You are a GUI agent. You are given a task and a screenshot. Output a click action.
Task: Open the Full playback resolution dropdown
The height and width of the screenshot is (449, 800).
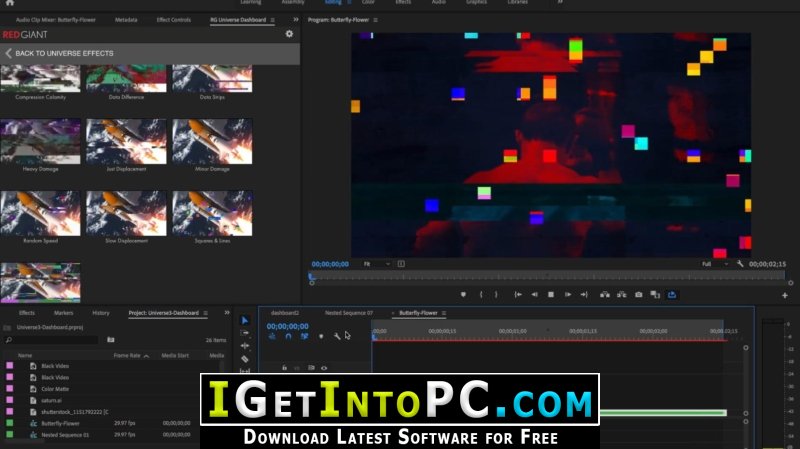click(715, 264)
